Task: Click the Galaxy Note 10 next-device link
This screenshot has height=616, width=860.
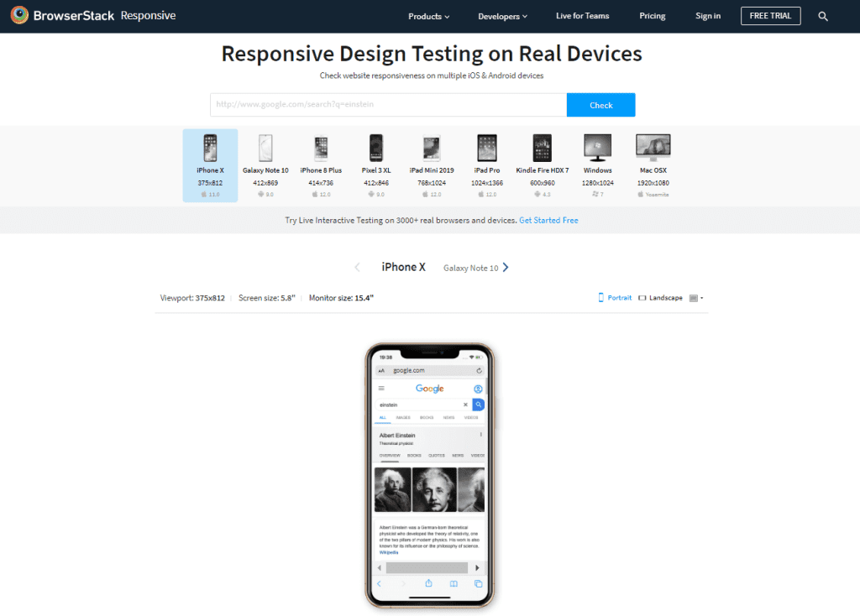Action: point(470,268)
